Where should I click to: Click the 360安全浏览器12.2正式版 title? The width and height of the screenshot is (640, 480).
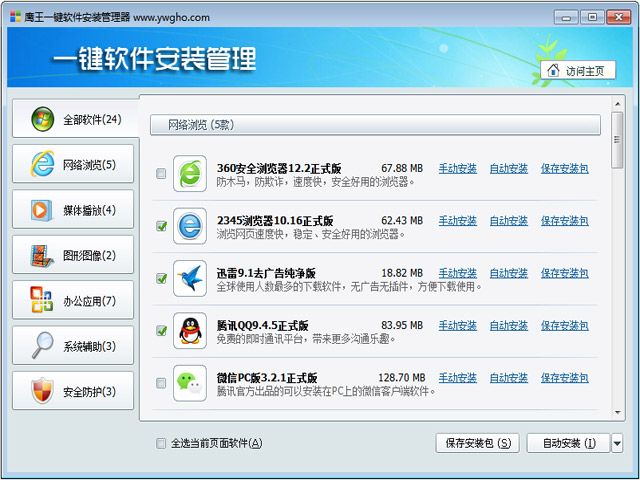pyautogui.click(x=279, y=168)
